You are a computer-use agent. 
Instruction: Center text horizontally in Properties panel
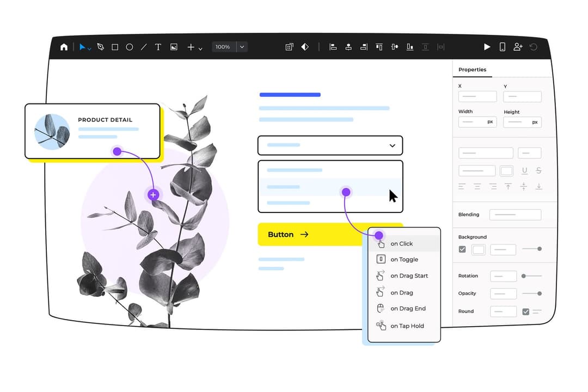pyautogui.click(x=477, y=186)
